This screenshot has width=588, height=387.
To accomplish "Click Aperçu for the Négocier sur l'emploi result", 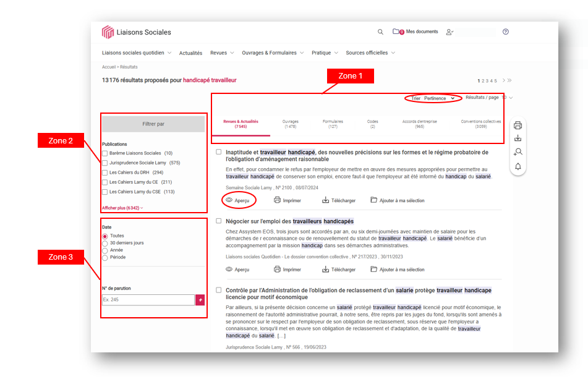I will [238, 270].
